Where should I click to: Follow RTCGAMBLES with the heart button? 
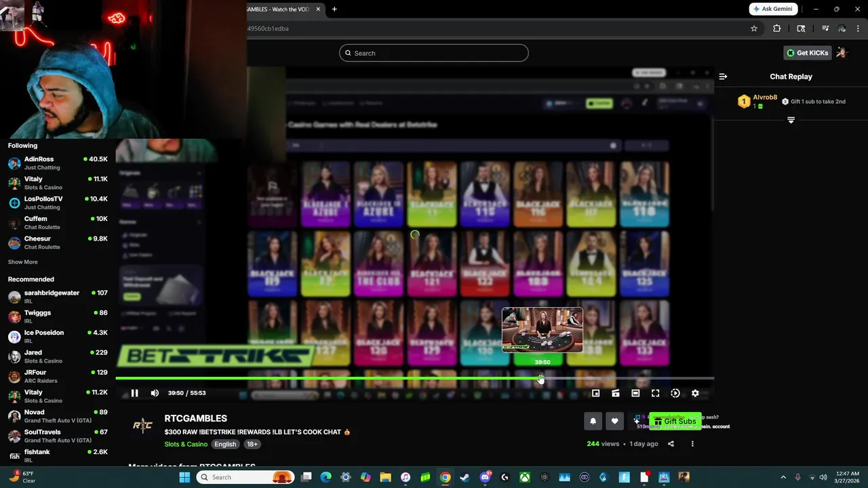pyautogui.click(x=614, y=421)
